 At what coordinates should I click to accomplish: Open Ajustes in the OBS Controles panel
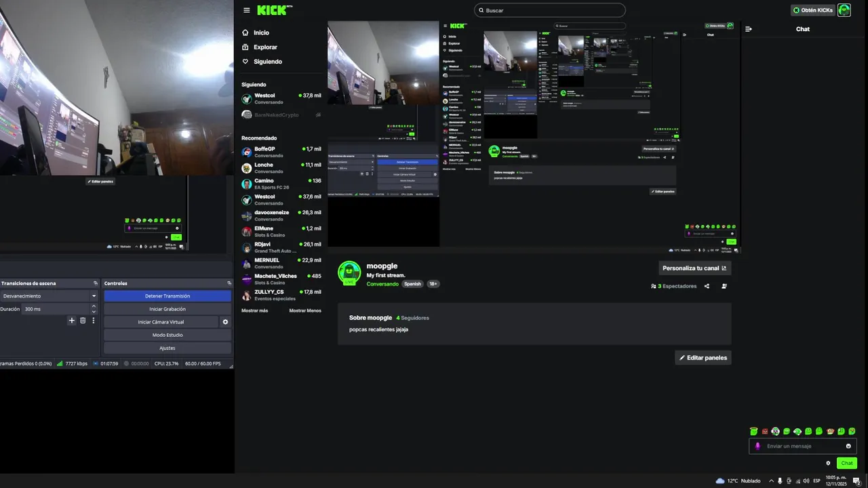click(167, 348)
